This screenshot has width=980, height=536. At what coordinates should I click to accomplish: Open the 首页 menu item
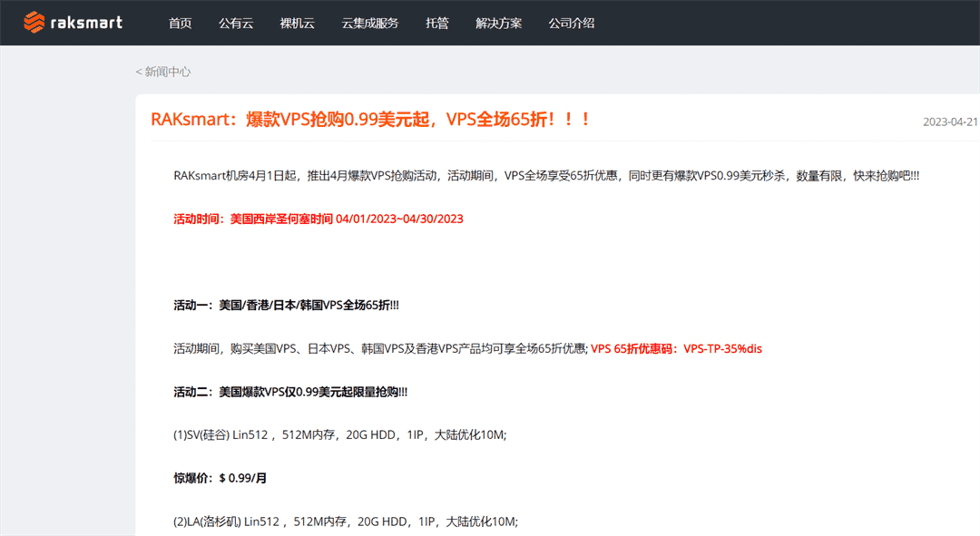point(180,24)
